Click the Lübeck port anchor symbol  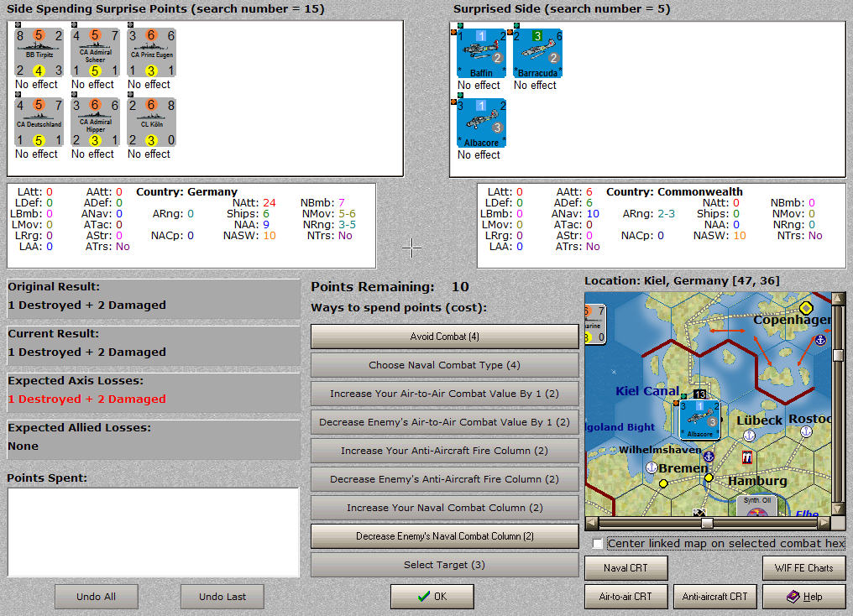click(x=749, y=436)
